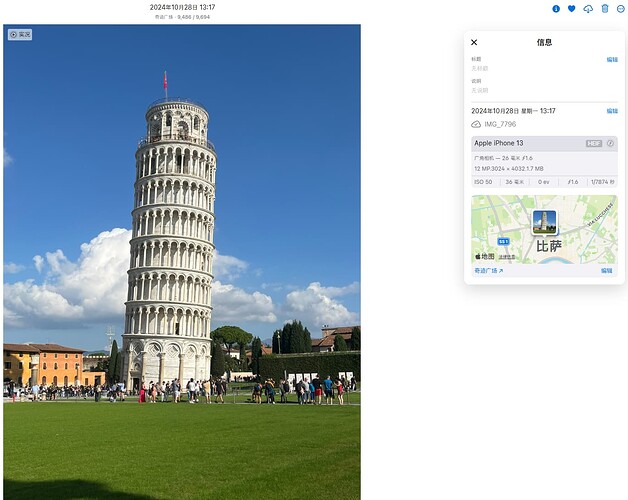
Task: Click the location icon in camera header
Action: pos(610,143)
